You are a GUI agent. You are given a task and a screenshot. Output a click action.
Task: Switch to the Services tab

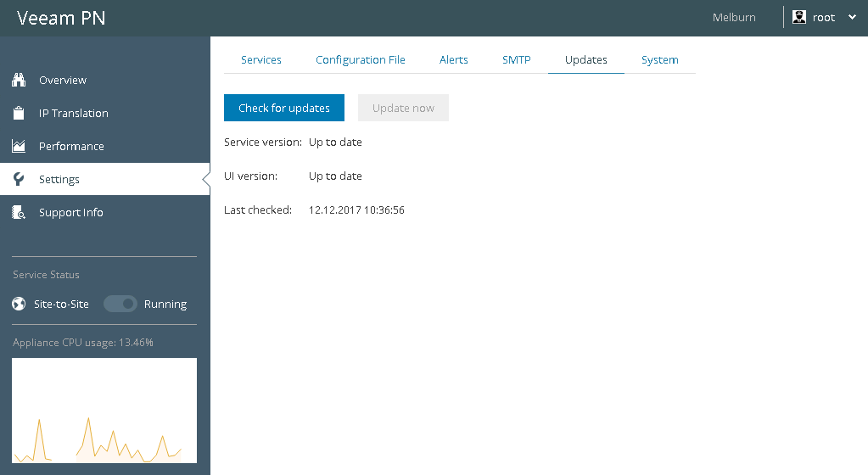click(260, 59)
